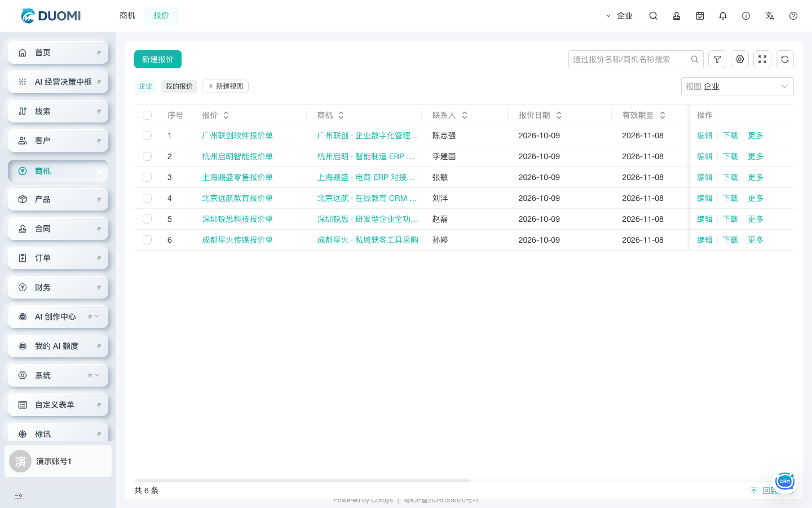This screenshot has height=508, width=812.
Task: Expand the AI 创作中心 sidebar menu
Action: pos(58,317)
